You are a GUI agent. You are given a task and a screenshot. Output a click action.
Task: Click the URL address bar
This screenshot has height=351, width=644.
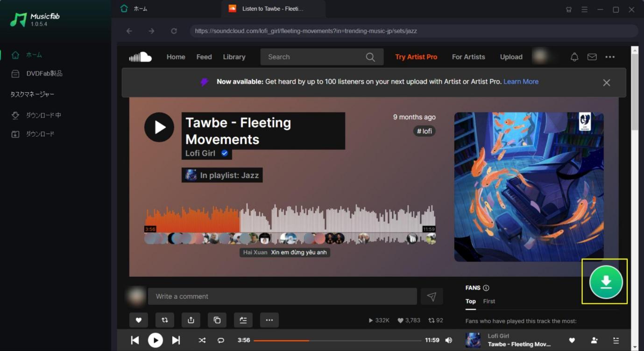pyautogui.click(x=414, y=31)
